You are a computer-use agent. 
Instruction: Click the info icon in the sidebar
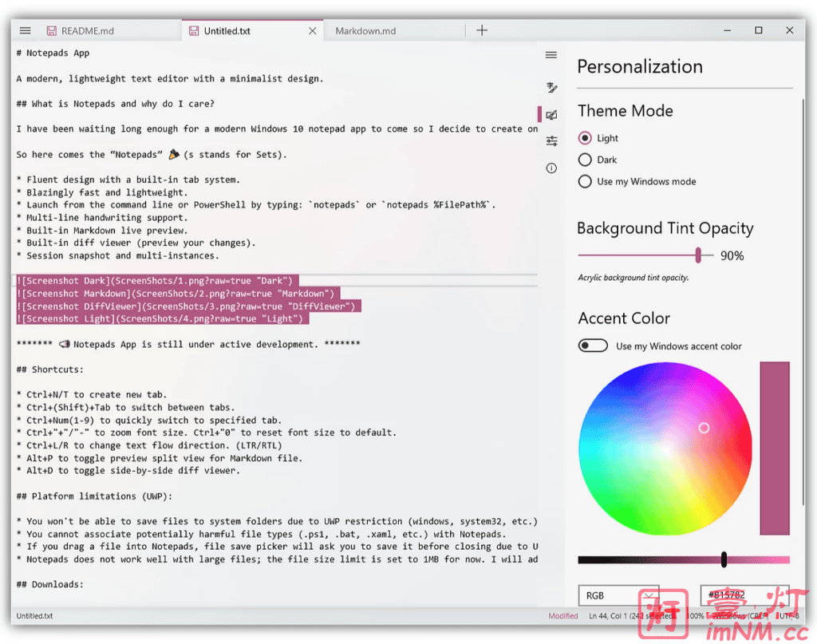[552, 168]
